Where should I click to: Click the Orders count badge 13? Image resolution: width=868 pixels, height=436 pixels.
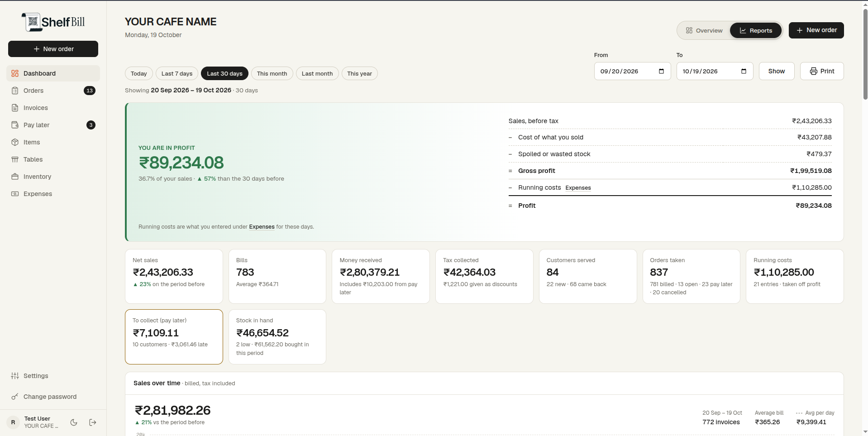pos(90,91)
